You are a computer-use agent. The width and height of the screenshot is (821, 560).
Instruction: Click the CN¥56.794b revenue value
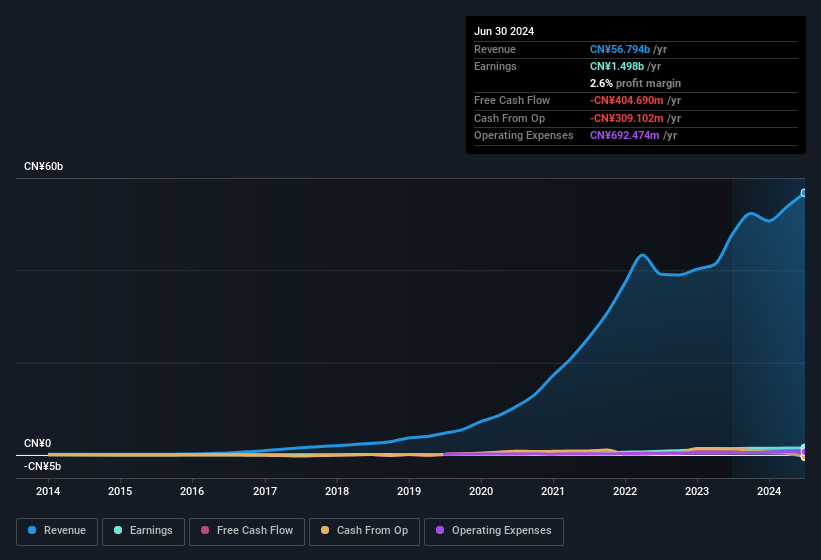click(x=620, y=49)
